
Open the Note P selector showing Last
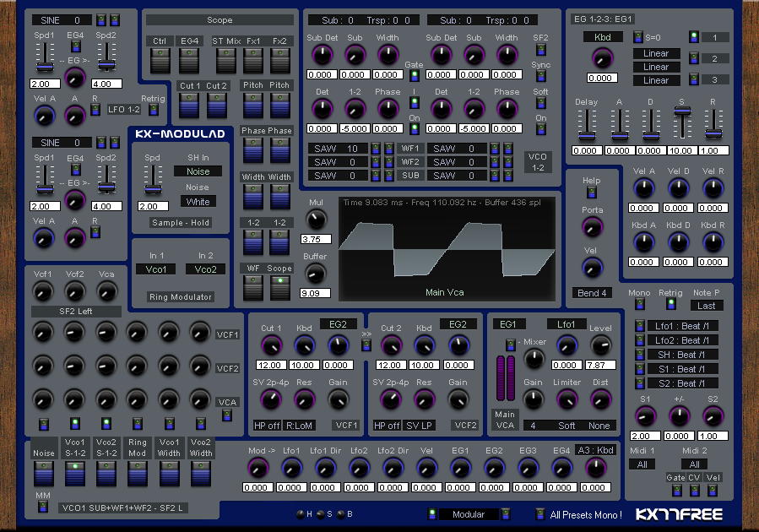click(x=707, y=306)
